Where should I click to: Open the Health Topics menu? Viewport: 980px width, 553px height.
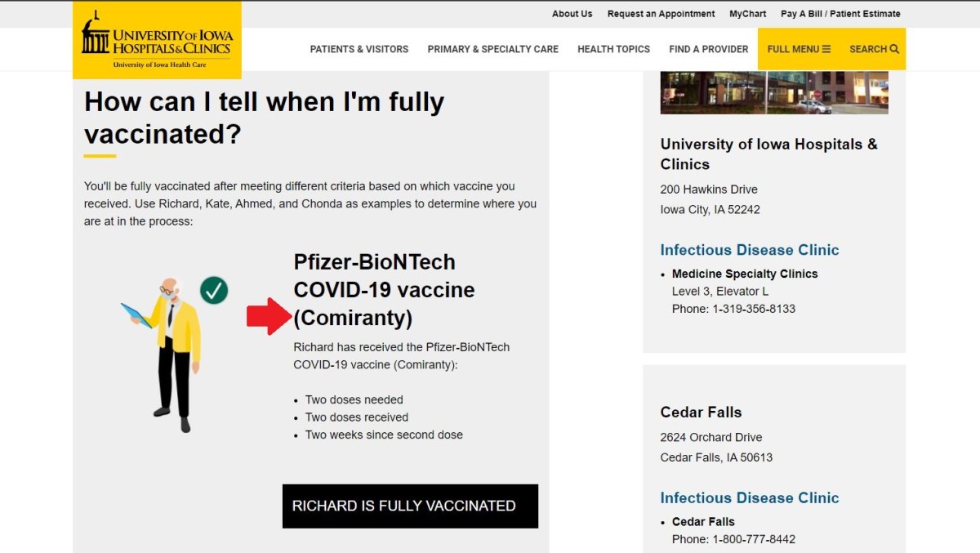[613, 49]
